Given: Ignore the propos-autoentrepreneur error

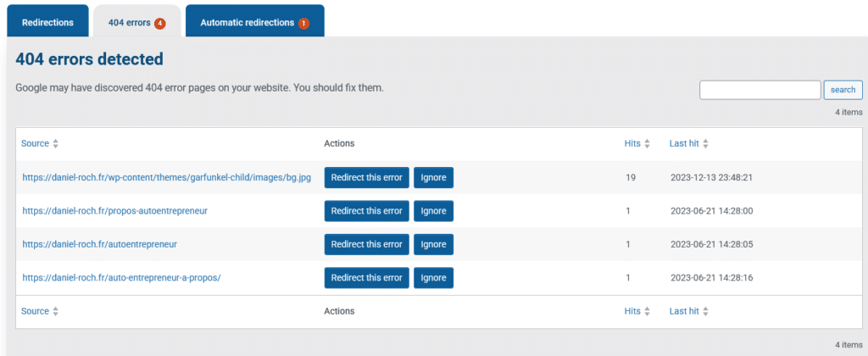Looking at the screenshot, I should pyautogui.click(x=433, y=211).
